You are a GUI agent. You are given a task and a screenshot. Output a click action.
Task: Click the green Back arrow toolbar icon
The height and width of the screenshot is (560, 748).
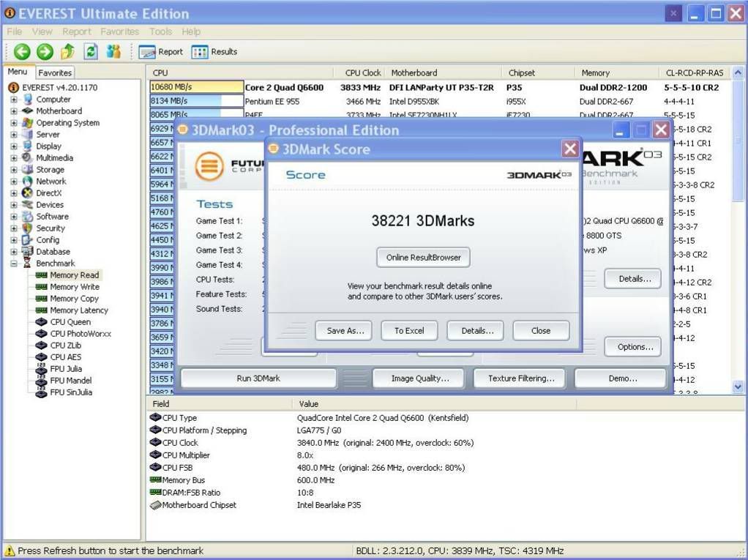pyautogui.click(x=21, y=51)
